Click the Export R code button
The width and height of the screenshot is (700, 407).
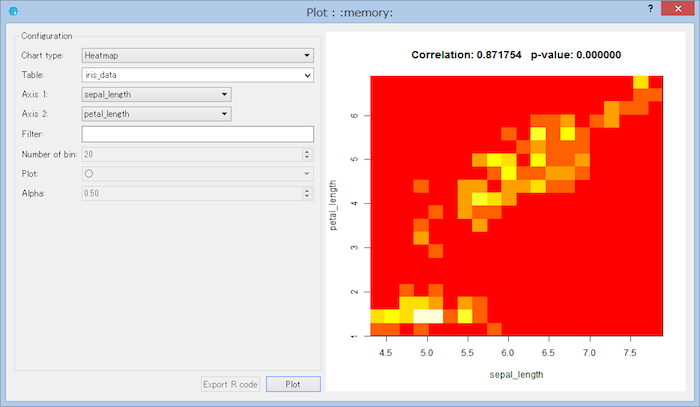coord(230,384)
